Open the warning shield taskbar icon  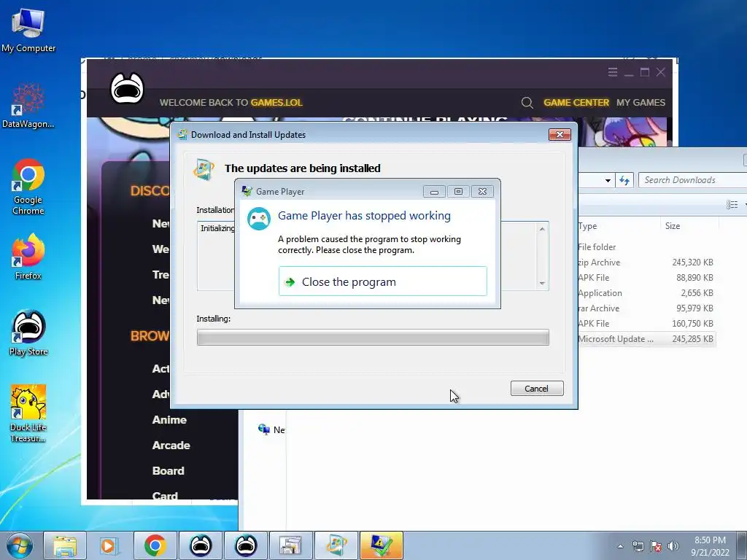click(382, 545)
